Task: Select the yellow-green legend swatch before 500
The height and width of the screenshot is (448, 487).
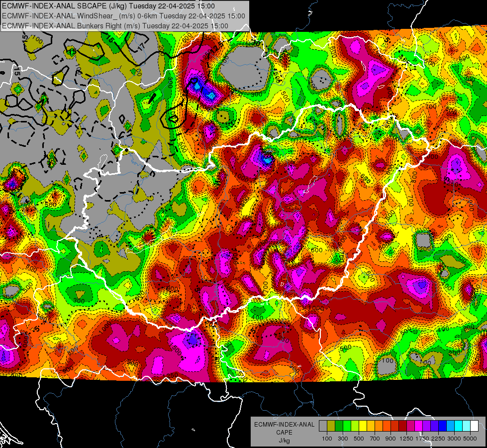Action: coord(355,426)
